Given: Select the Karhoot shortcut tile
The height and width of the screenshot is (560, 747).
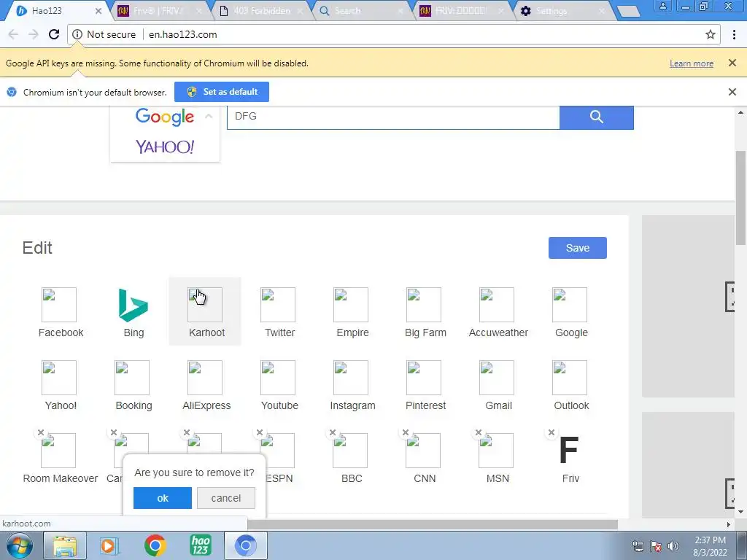Looking at the screenshot, I should click(x=205, y=311).
